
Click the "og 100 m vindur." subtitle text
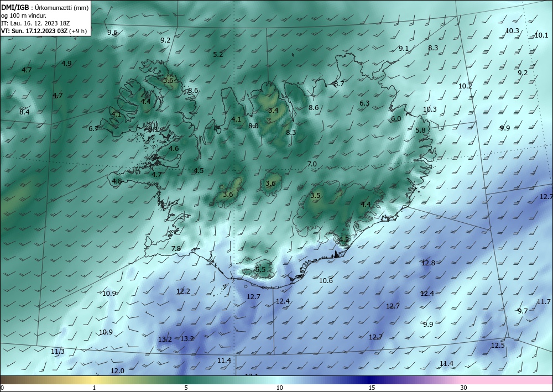pos(24,15)
